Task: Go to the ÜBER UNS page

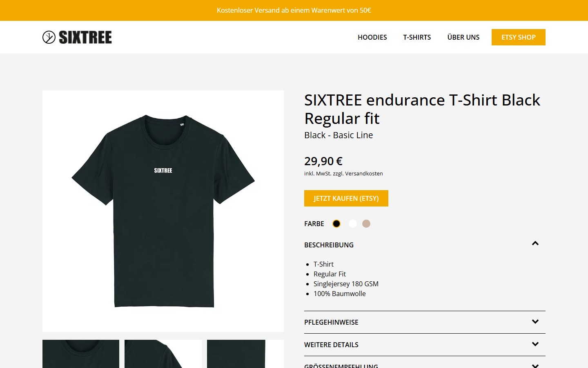Action: (463, 37)
